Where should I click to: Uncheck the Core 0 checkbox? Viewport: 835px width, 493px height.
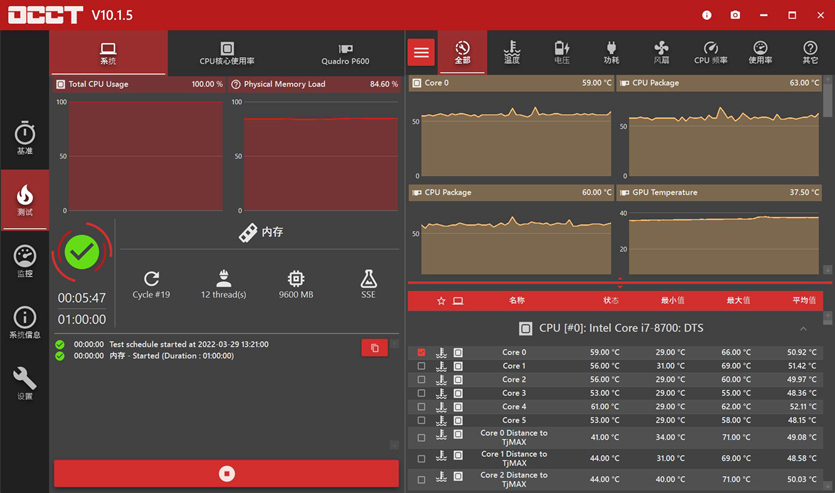click(421, 353)
